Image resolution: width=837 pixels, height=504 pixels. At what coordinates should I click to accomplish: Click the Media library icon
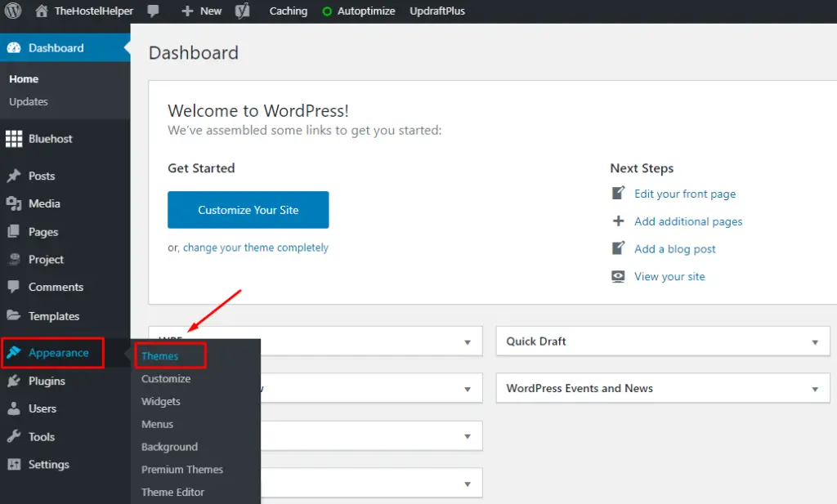(x=14, y=203)
